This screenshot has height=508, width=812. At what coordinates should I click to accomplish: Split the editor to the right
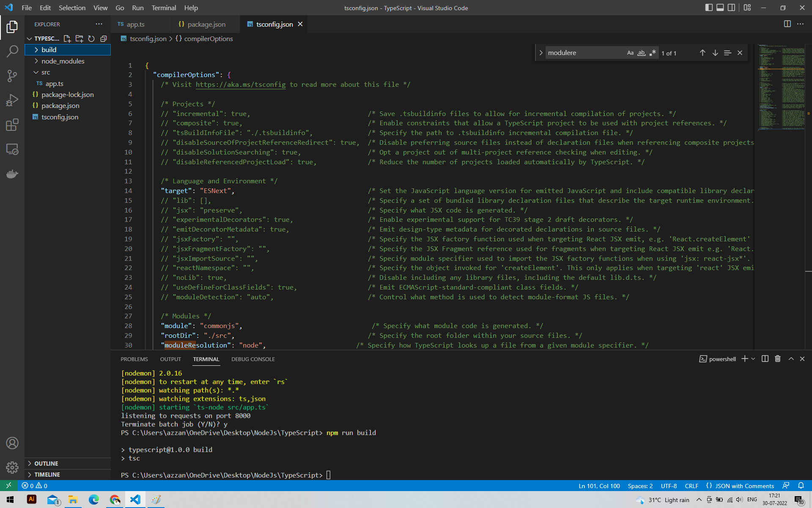[x=787, y=24]
